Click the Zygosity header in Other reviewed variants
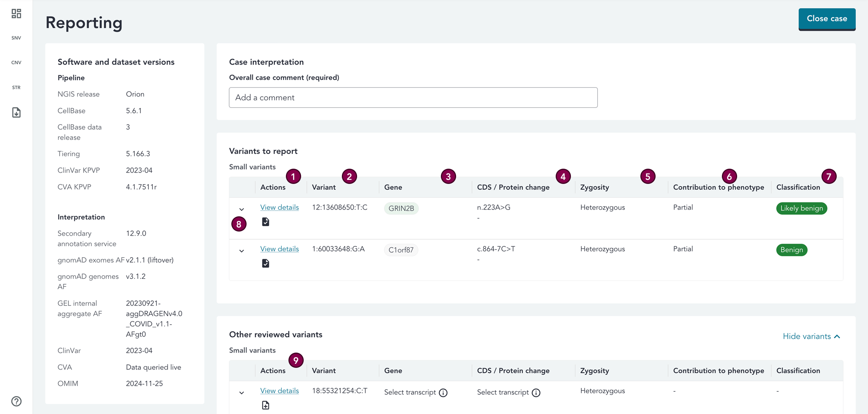 (594, 371)
